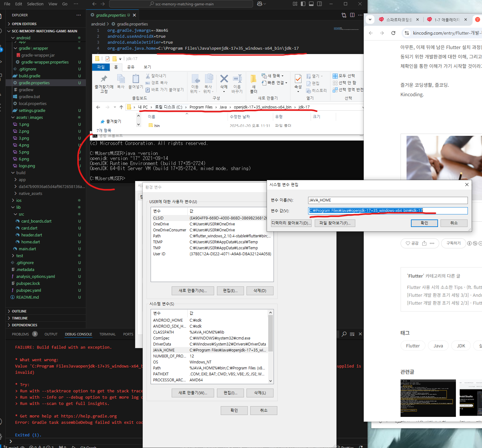Click the 복사 (Copy) ribbon icon
This screenshot has height=448, width=482.
[121, 82]
